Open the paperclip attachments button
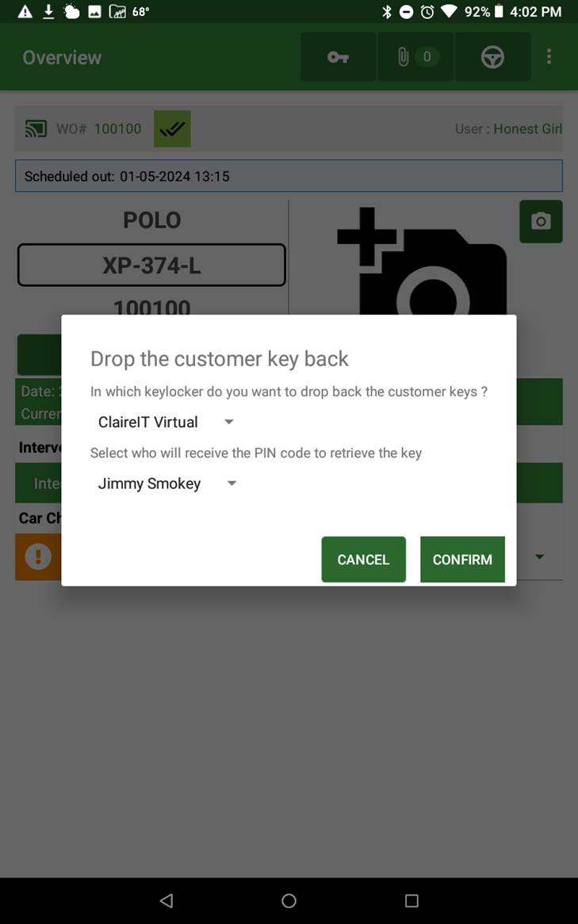 pyautogui.click(x=415, y=57)
